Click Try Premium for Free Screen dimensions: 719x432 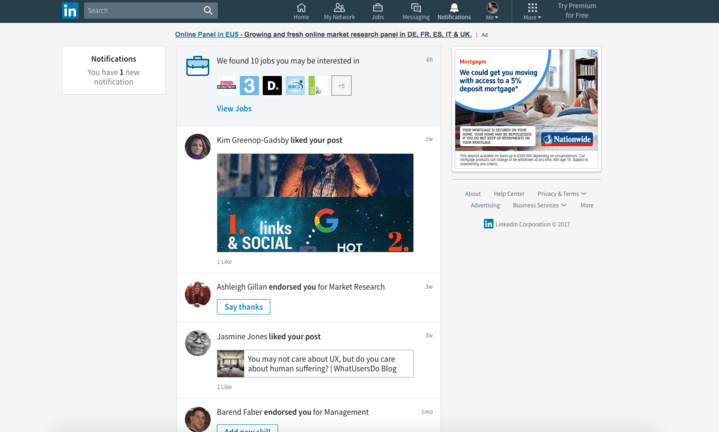pos(576,11)
